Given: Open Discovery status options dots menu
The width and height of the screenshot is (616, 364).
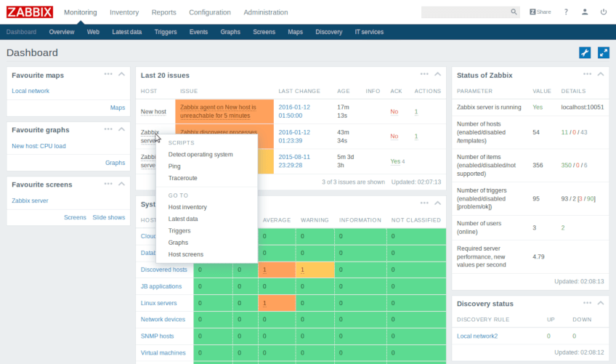Looking at the screenshot, I should pyautogui.click(x=588, y=303).
